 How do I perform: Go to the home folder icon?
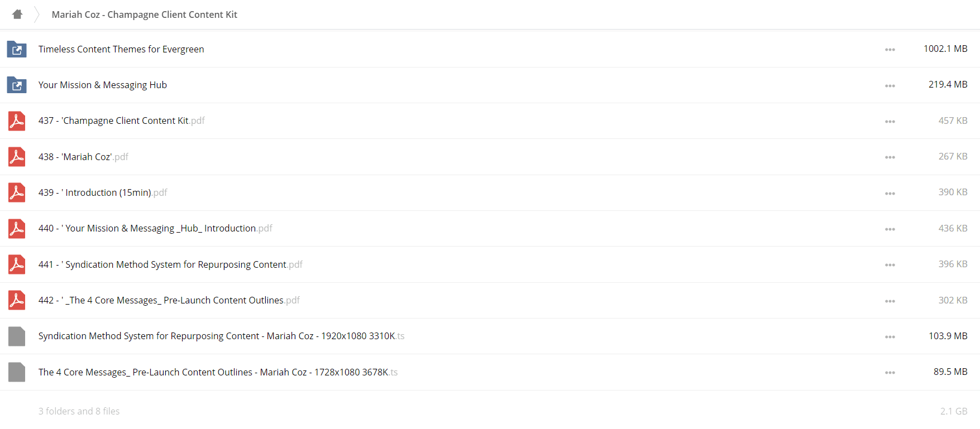[17, 15]
